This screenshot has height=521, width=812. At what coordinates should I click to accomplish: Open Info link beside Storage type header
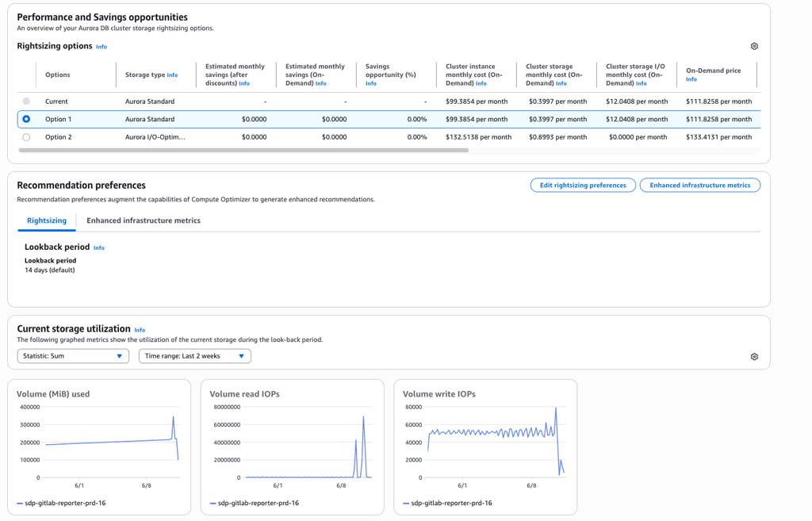click(172, 75)
